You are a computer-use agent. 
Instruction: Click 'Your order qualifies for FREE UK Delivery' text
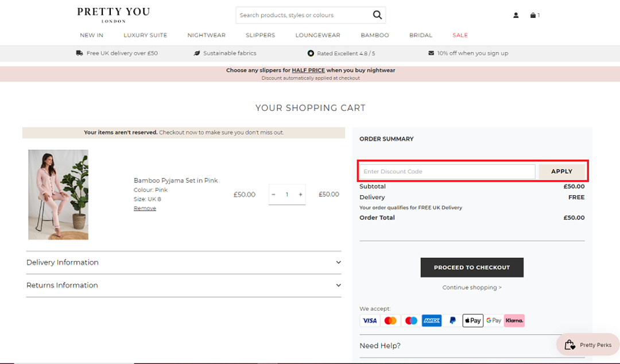(410, 207)
